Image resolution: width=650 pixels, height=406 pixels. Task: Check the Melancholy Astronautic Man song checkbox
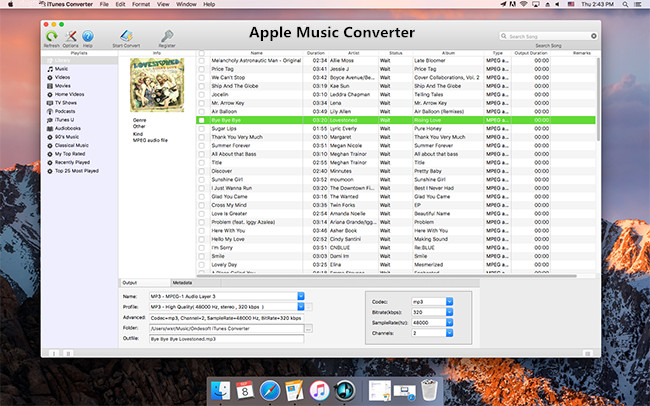pos(201,61)
